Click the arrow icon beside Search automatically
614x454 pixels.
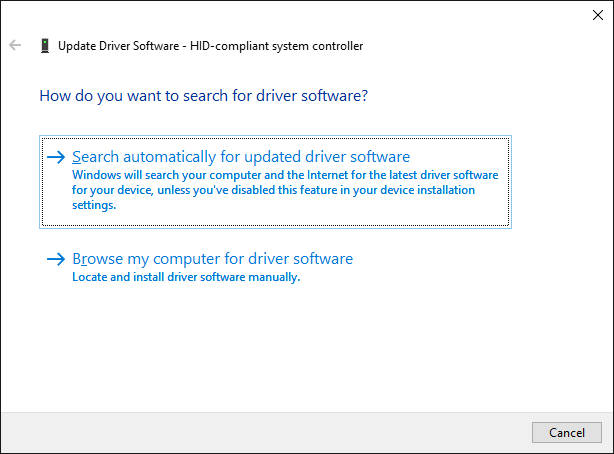(56, 157)
